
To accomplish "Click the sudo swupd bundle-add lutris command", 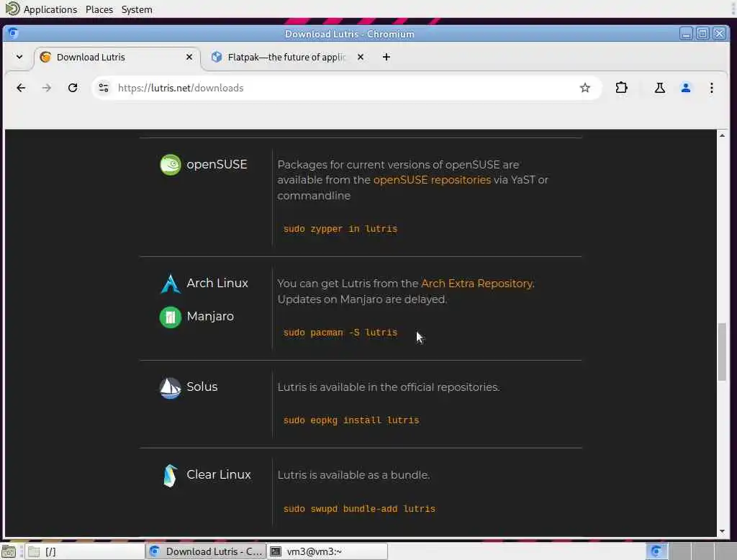I will [x=359, y=509].
